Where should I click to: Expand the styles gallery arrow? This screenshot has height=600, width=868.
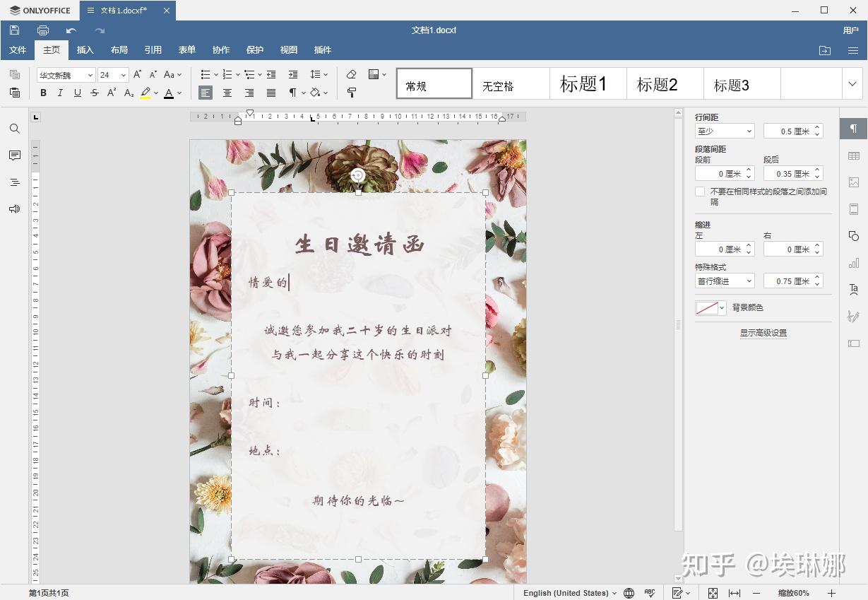click(852, 83)
